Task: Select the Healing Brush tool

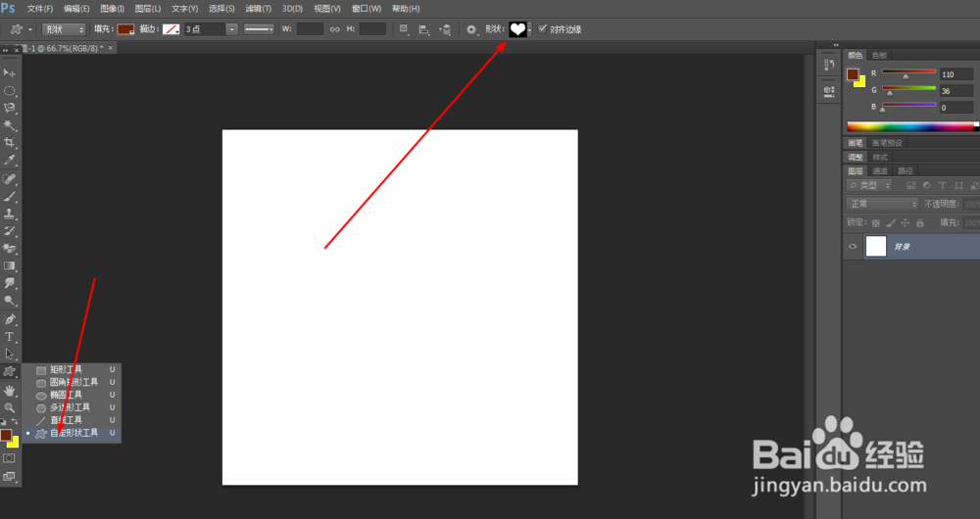Action: click(10, 179)
